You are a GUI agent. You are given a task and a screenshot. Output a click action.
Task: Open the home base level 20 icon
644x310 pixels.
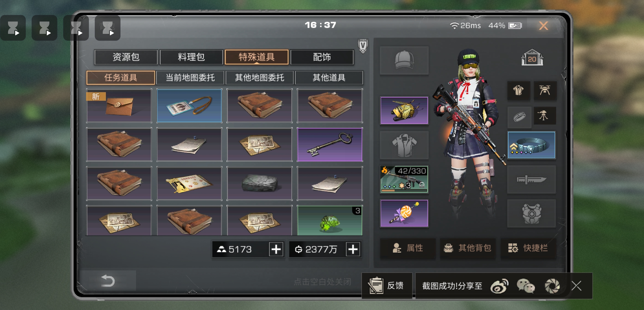tap(532, 57)
